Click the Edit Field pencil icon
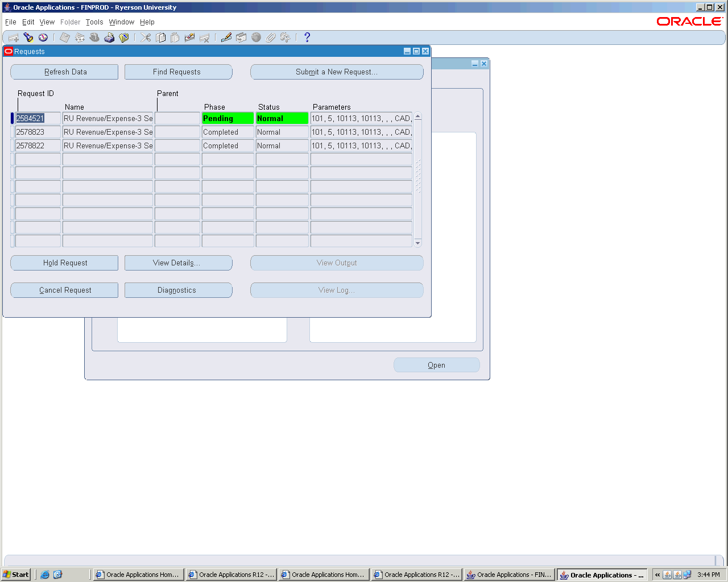Screen dimensions: 728x582 pos(226,38)
